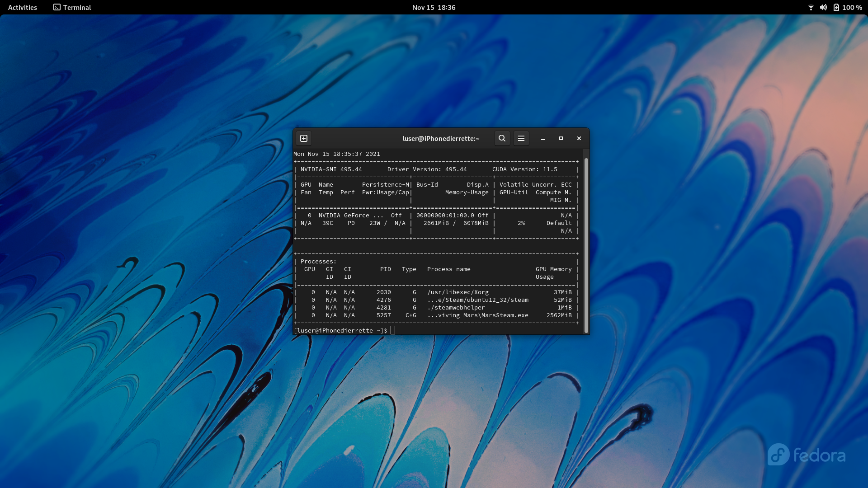Viewport: 868px width, 488px height.
Task: Click the 37MiB memory usage for Xorg
Action: coord(563,292)
